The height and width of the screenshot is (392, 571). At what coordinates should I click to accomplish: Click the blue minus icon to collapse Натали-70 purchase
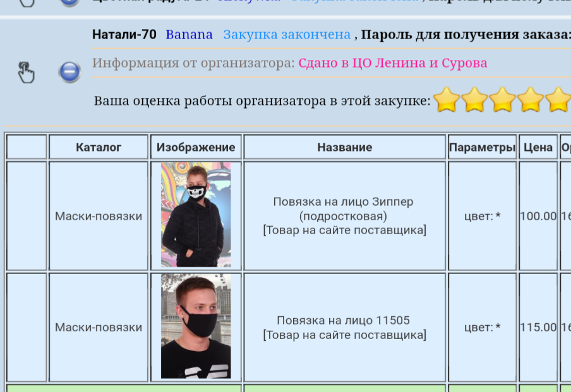(68, 71)
